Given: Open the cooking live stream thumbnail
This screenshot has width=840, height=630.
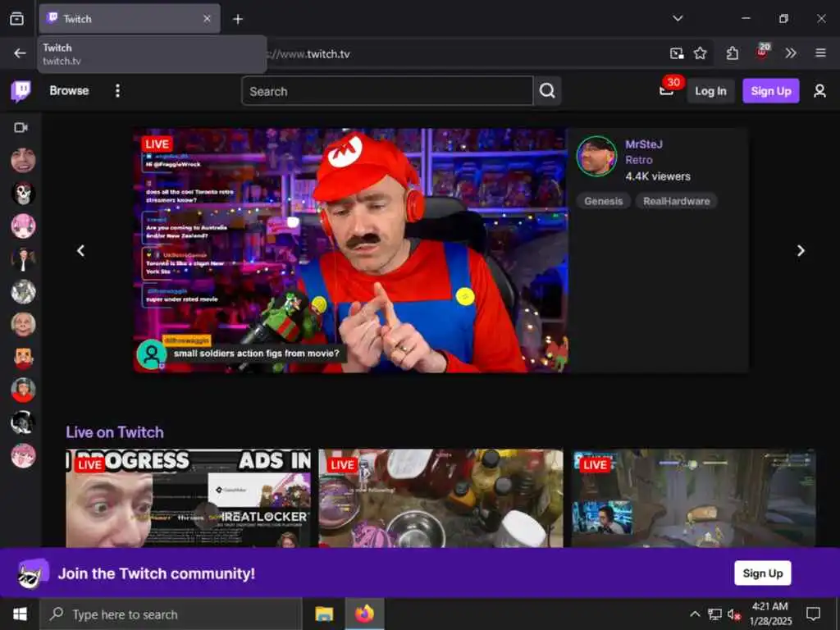Looking at the screenshot, I should tap(441, 498).
